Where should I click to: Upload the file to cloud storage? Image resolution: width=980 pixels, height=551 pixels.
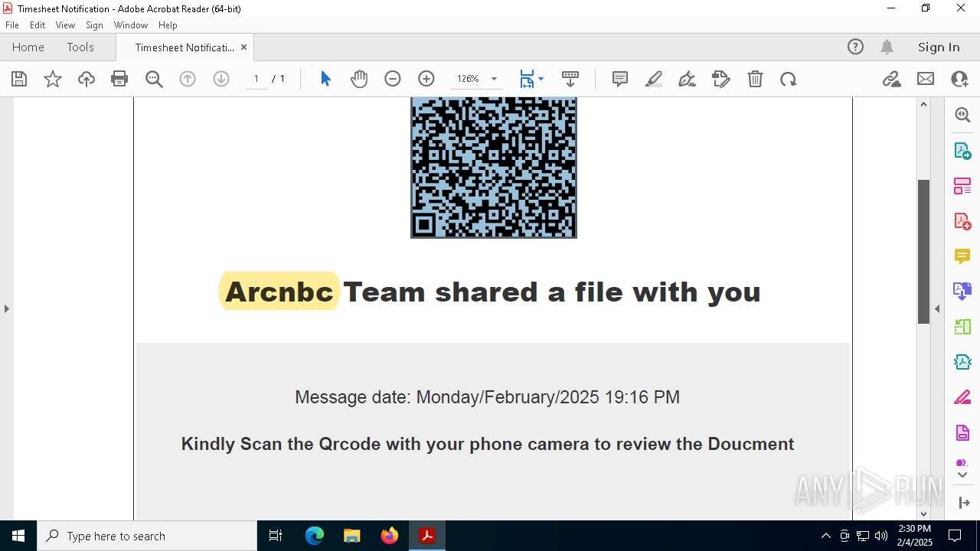tap(87, 79)
